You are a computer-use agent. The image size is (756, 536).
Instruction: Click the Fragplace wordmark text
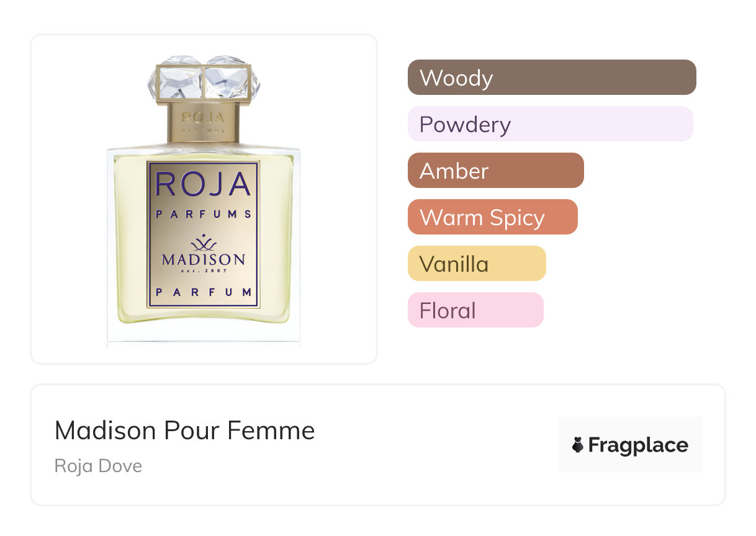[638, 445]
